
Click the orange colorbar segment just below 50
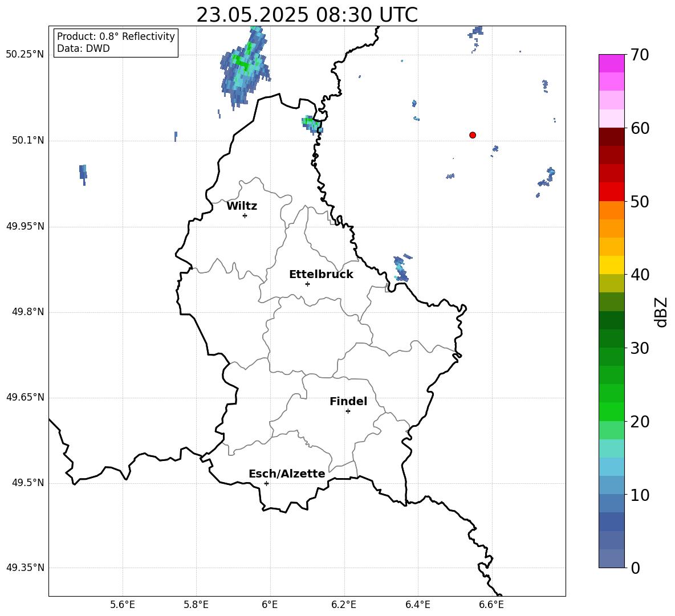[611, 210]
